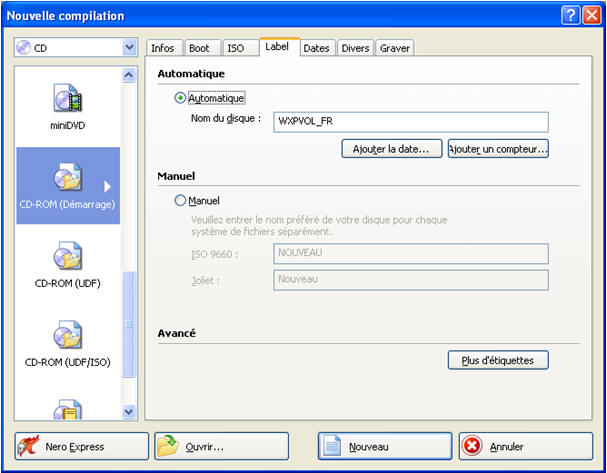The image size is (607, 473).
Task: Switch to the ISO tab
Action: pyautogui.click(x=235, y=48)
